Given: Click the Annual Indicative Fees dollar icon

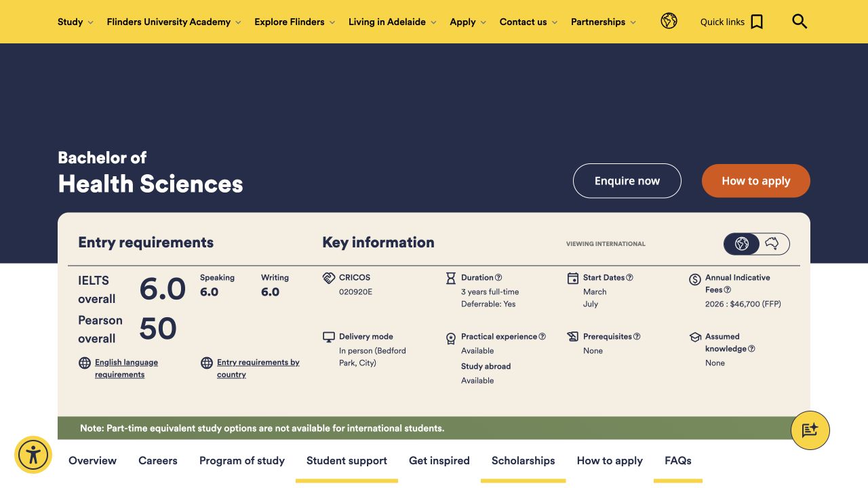Looking at the screenshot, I should pos(695,279).
